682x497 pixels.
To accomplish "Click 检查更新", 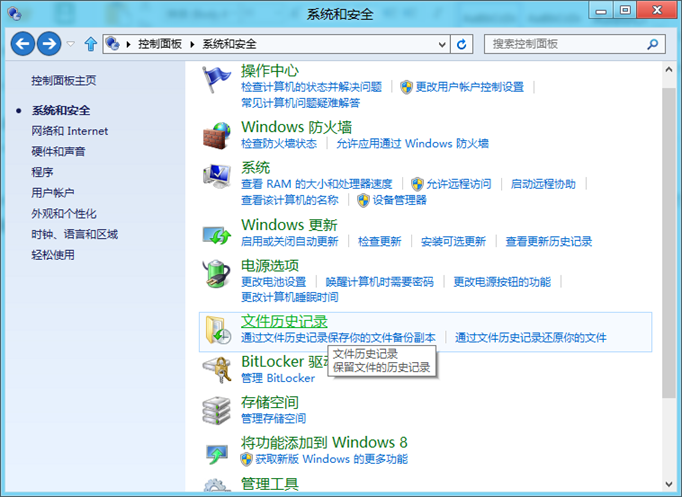I will tap(379, 241).
